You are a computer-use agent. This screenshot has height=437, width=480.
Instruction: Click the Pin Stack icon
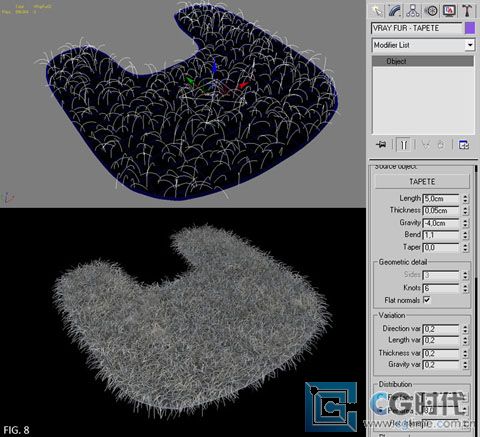(x=381, y=145)
